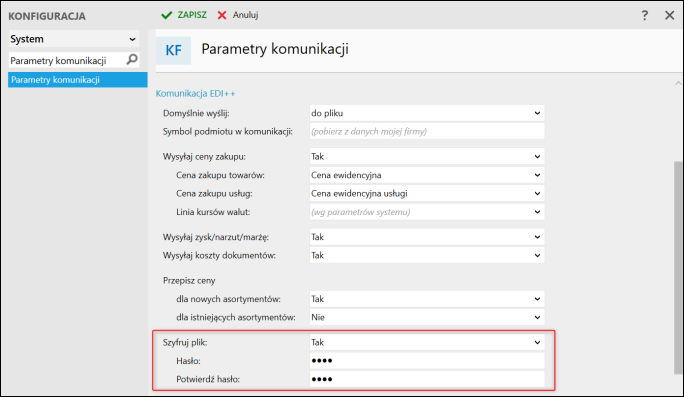The image size is (684, 397).
Task: Expand the Domyślnie wyślij dropdown
Action: point(427,113)
